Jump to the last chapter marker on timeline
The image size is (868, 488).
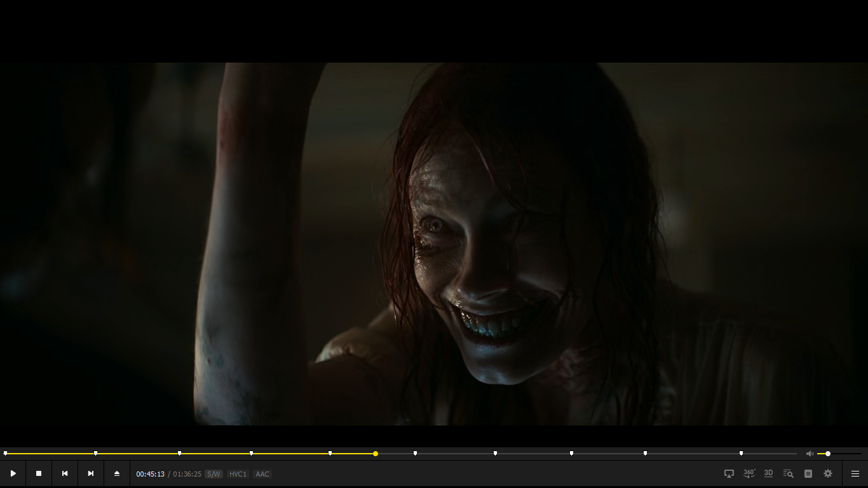tap(742, 453)
